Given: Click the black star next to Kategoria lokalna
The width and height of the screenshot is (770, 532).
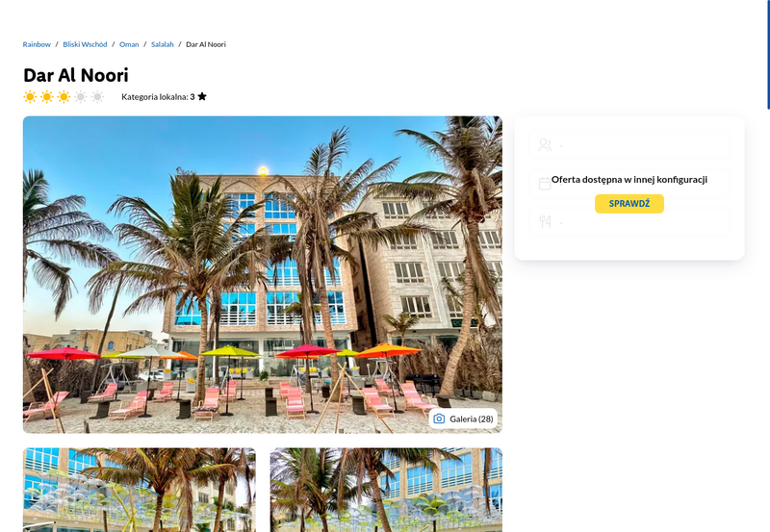Looking at the screenshot, I should pos(202,96).
